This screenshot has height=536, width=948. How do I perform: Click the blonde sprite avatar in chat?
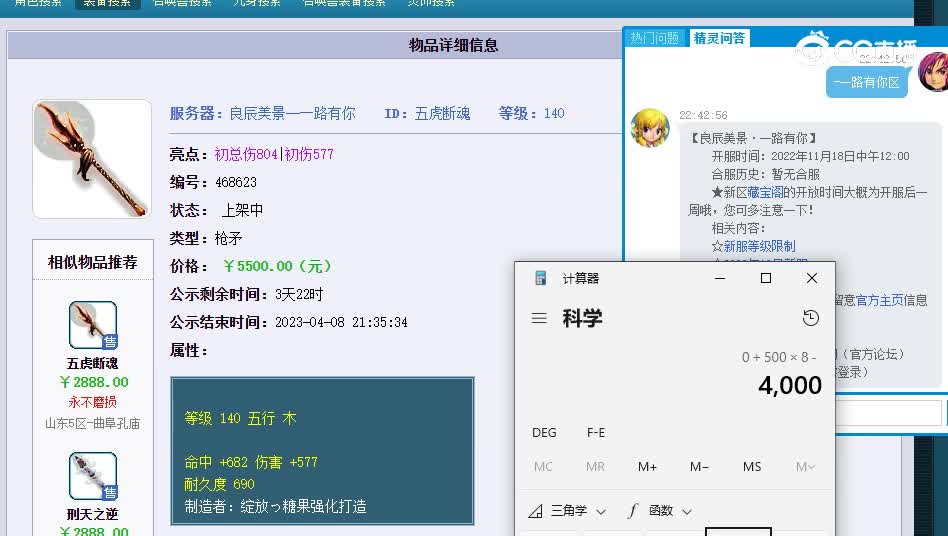(x=650, y=128)
